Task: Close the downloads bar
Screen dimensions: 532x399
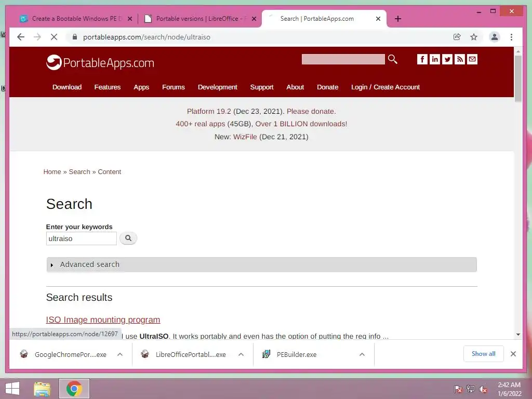Action: [513, 354]
